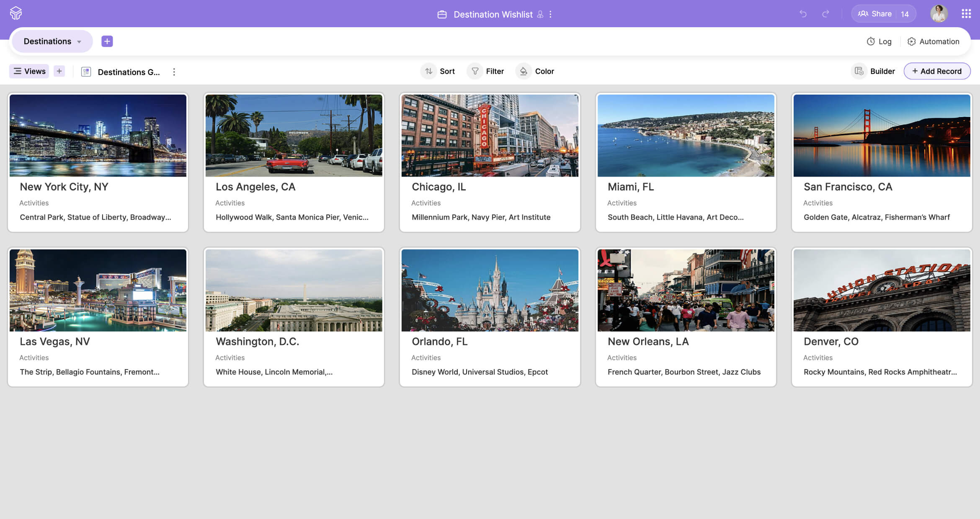Click the purple add table plus icon
This screenshot has width=980, height=519.
107,41
